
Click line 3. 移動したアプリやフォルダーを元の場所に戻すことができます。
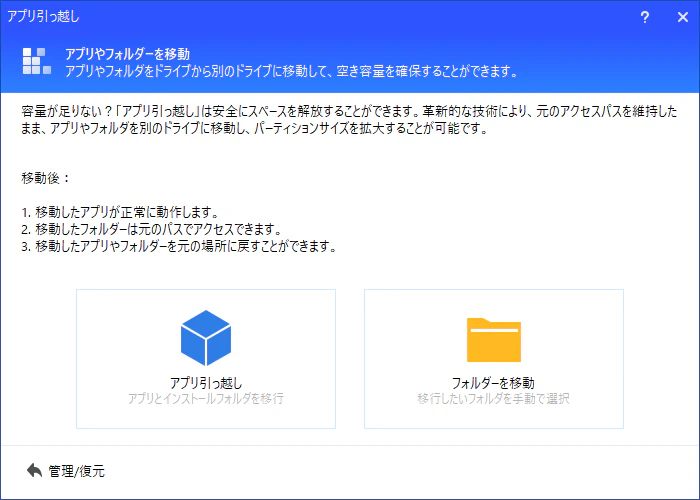coord(179,246)
